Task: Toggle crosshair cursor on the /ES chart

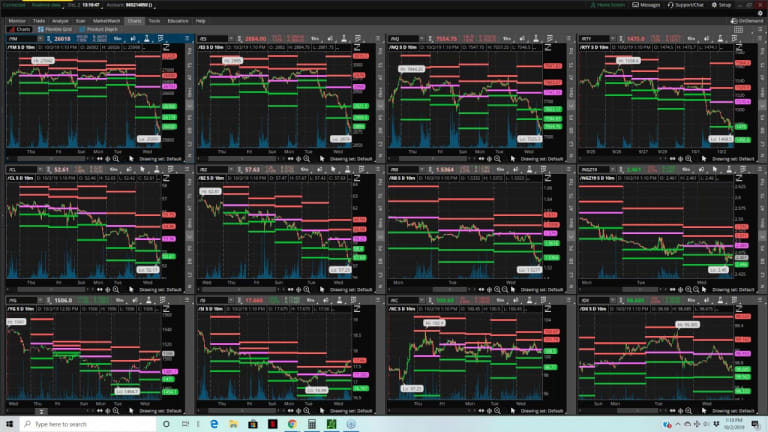Action: coord(298,159)
